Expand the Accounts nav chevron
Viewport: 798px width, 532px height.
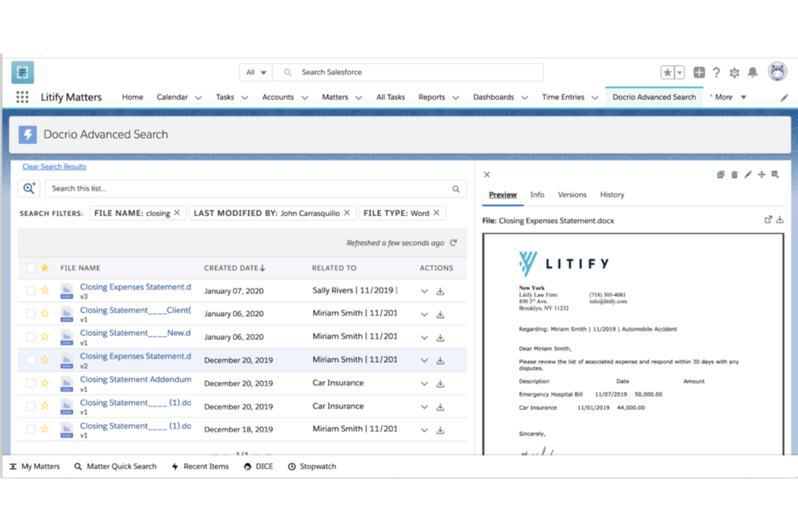tap(305, 98)
